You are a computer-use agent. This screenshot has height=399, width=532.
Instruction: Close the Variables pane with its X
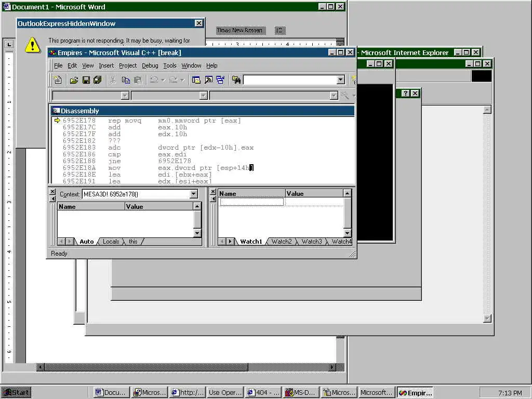pyautogui.click(x=52, y=192)
